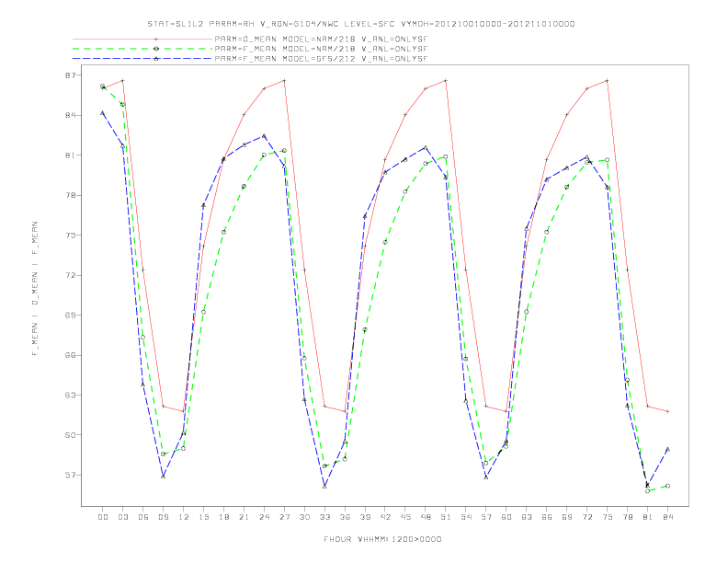Screen dimensions: 728x563
Task: Click the x-axis hour label 72
Action: click(x=587, y=517)
